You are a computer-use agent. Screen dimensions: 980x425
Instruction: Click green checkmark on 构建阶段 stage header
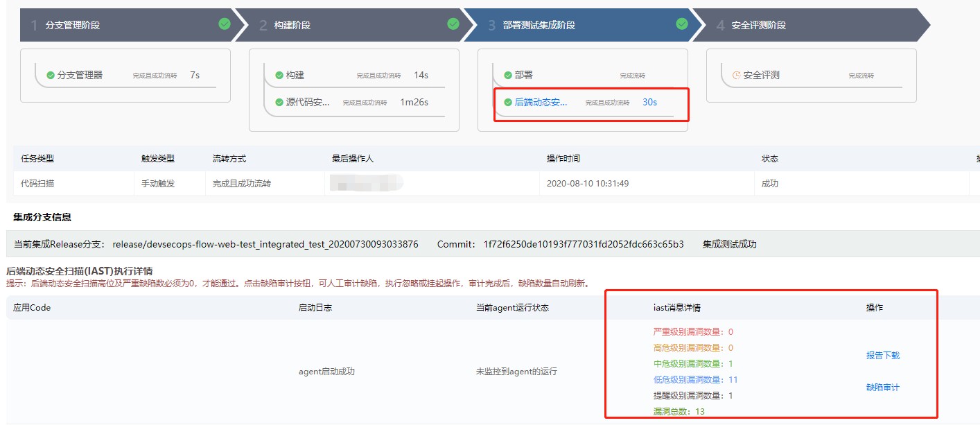tap(453, 24)
